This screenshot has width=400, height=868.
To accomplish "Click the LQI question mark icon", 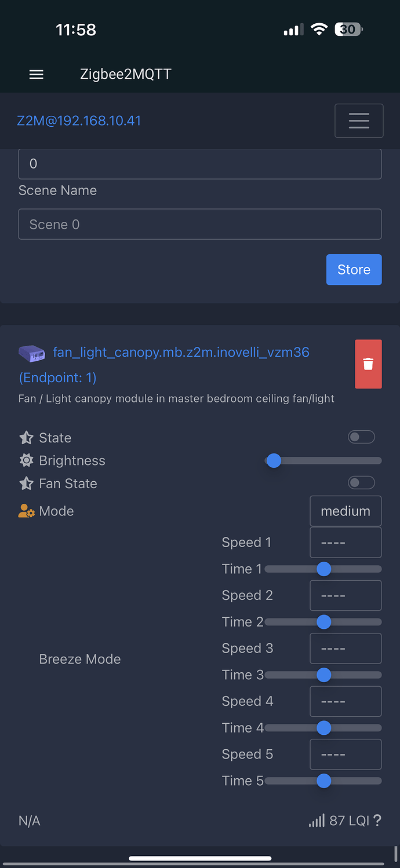I will click(x=377, y=821).
